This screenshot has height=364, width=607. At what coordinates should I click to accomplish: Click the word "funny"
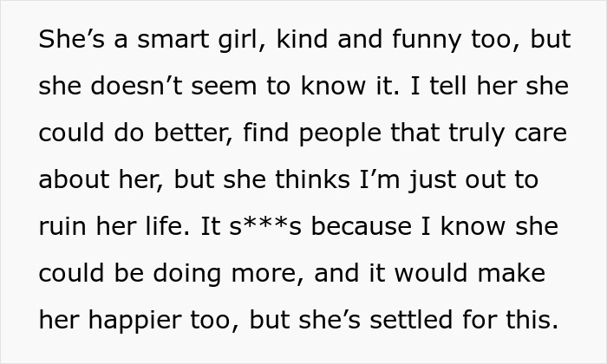[427, 41]
